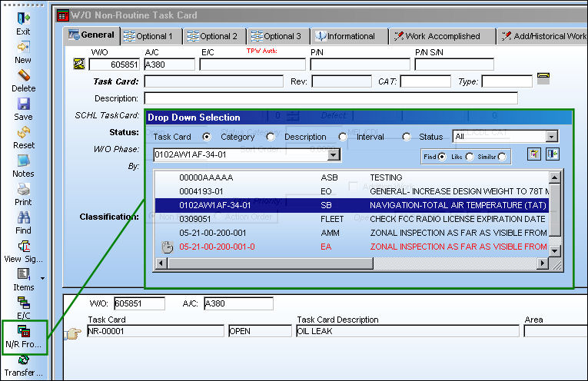Click the P/N input field
This screenshot has height=381, width=588.
coord(360,65)
